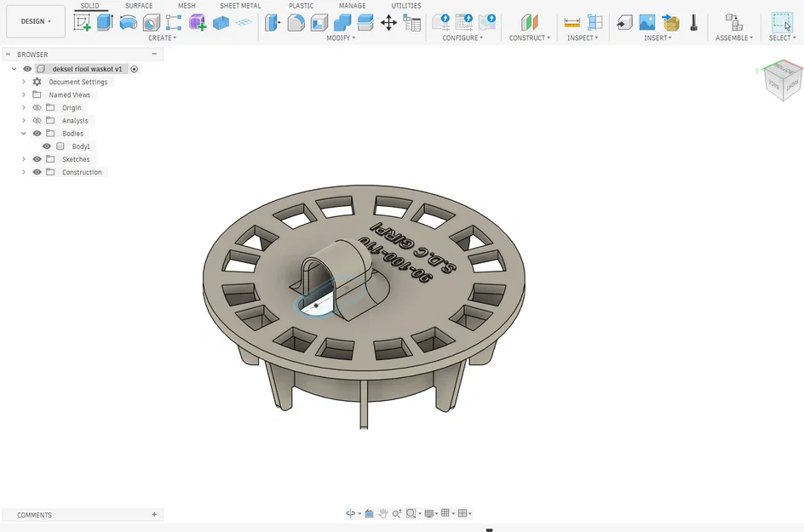Pick the Revolve tool icon
The width and height of the screenshot is (804, 532).
pos(129,22)
